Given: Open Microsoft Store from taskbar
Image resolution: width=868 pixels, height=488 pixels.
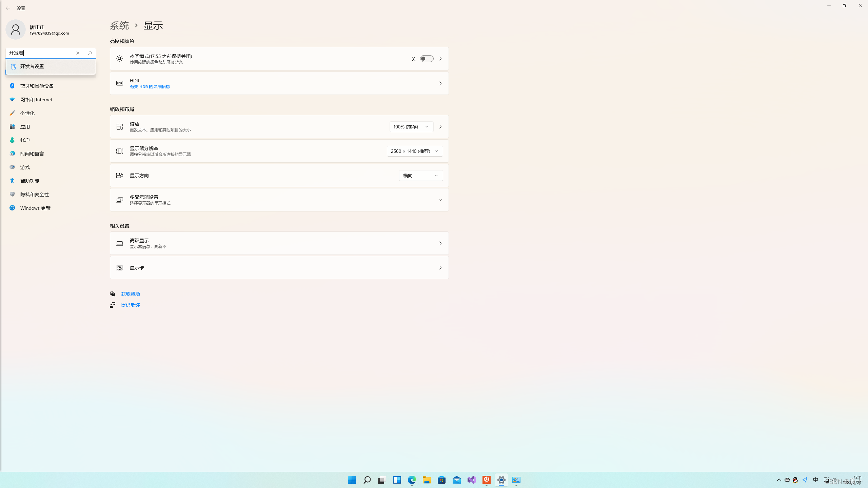Looking at the screenshot, I should 441,480.
